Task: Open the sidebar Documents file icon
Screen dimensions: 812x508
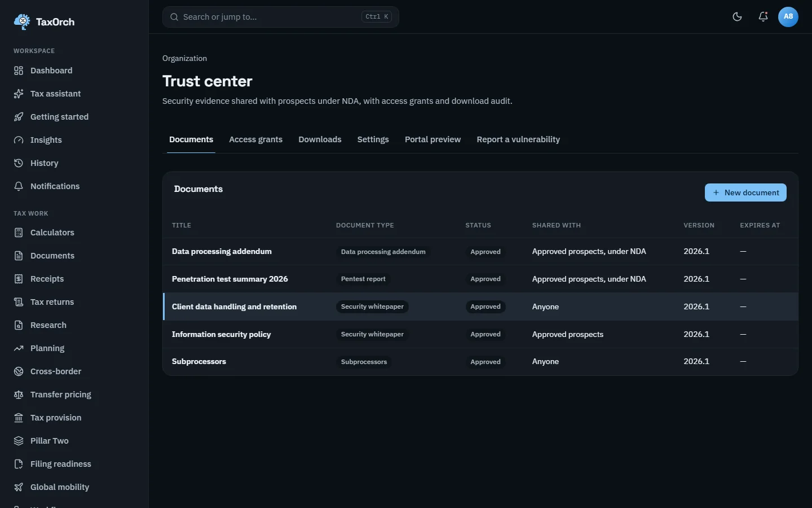Action: pyautogui.click(x=19, y=256)
